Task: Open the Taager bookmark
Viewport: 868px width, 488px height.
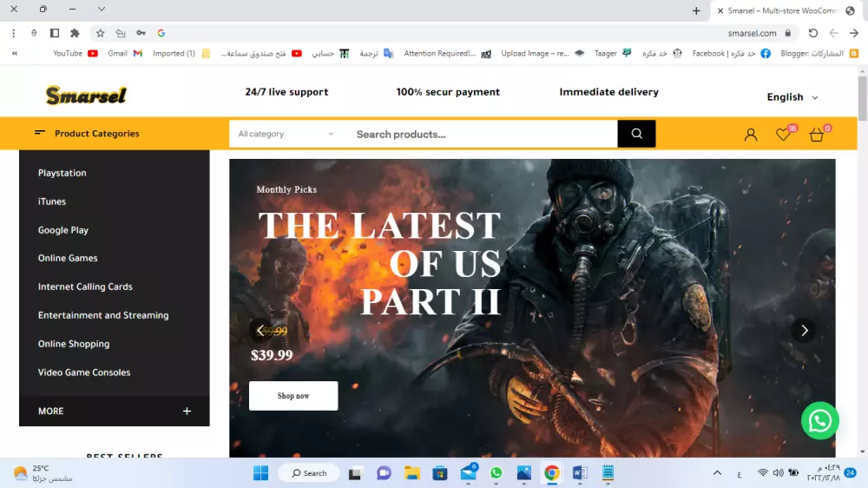Action: 612,54
